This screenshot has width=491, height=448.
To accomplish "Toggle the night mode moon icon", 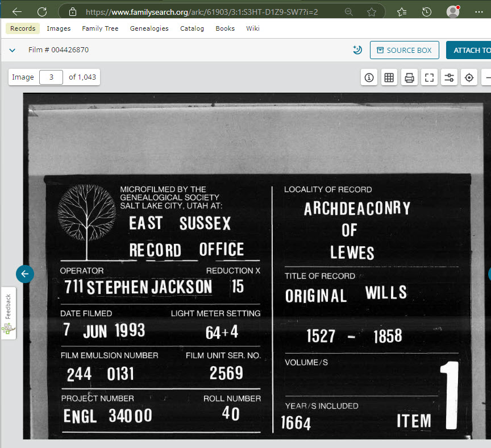I will (x=357, y=50).
